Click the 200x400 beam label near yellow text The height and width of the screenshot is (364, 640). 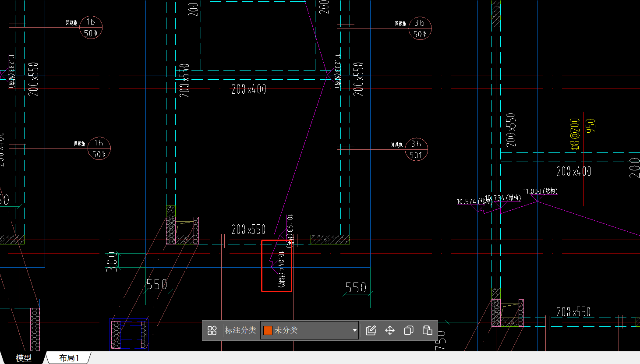[574, 171]
